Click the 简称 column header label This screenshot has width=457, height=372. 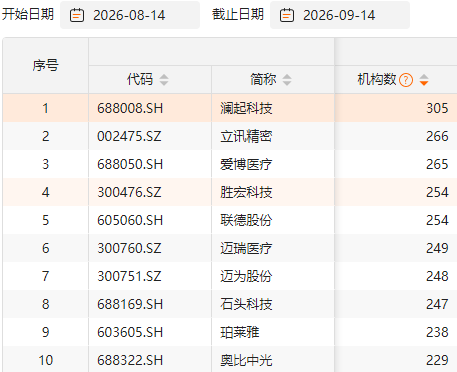pos(263,80)
